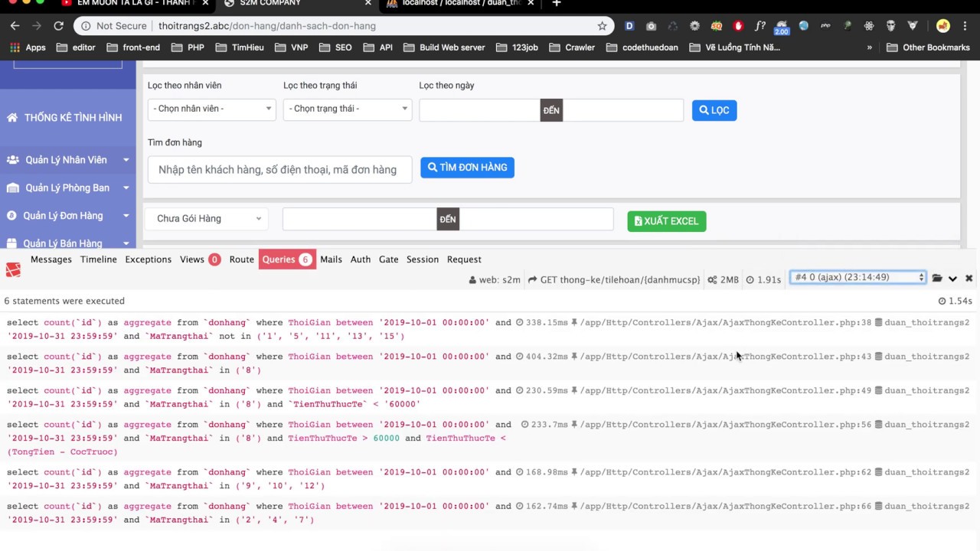The height and width of the screenshot is (551, 980).
Task: Open the Apps grid shortcut in bookmarks bar
Action: pos(28,47)
